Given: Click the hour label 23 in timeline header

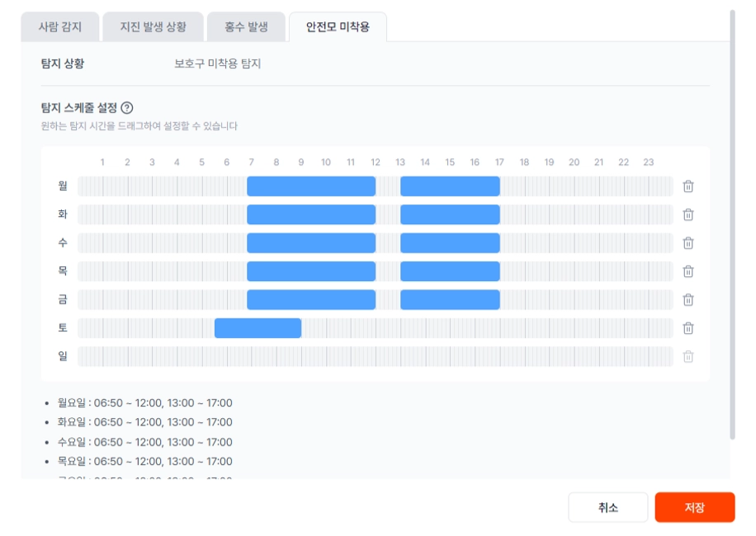Looking at the screenshot, I should (649, 162).
